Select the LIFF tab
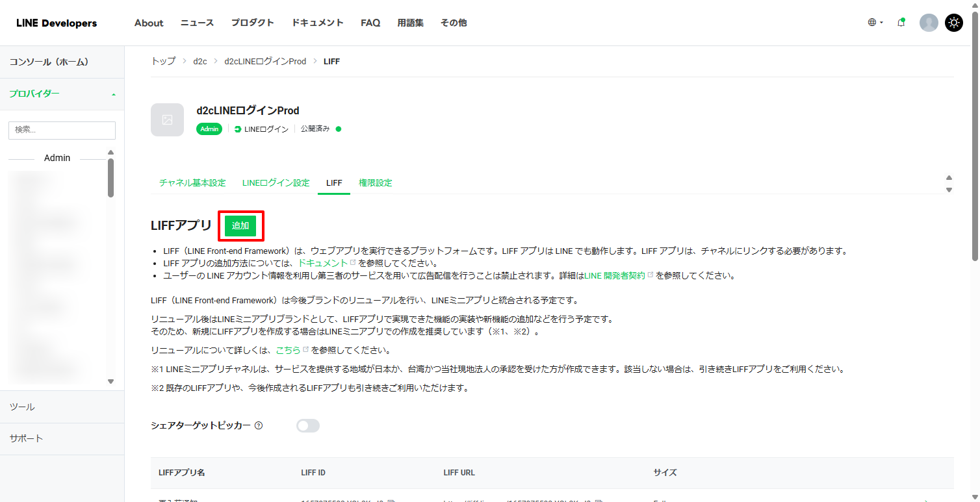Viewport: 980px width, 502px height. 334,183
